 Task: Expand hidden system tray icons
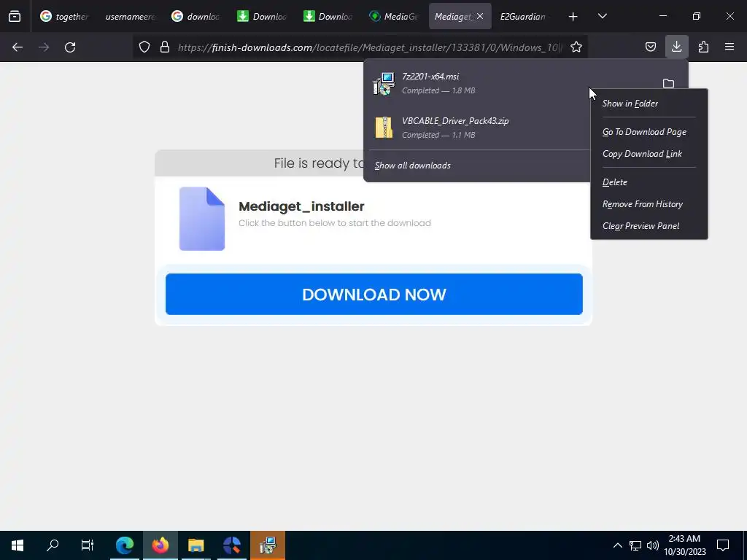coord(617,545)
